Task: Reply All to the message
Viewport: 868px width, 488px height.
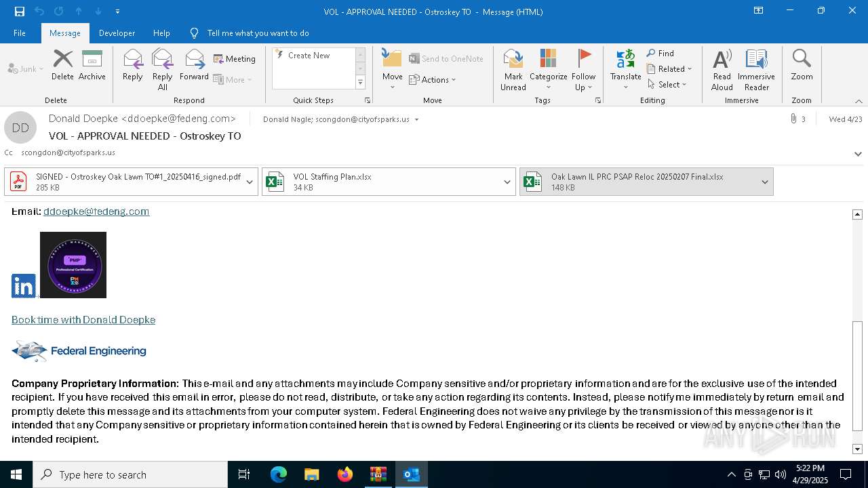Action: click(162, 70)
